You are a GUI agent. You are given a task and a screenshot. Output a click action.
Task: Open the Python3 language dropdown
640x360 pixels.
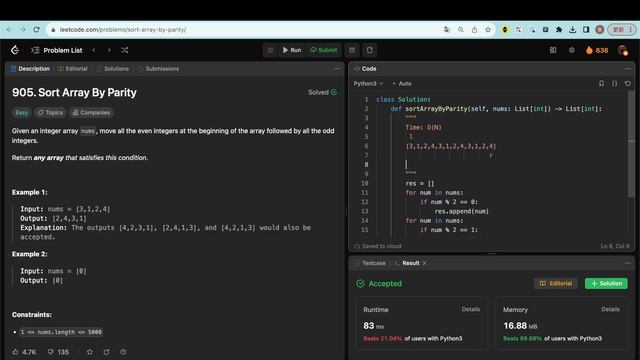click(368, 83)
